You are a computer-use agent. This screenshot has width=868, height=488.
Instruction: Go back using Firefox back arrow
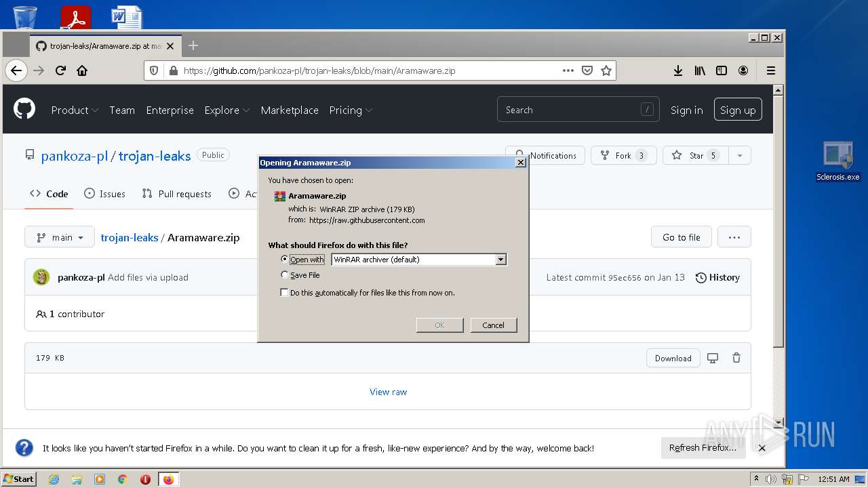pos(16,70)
